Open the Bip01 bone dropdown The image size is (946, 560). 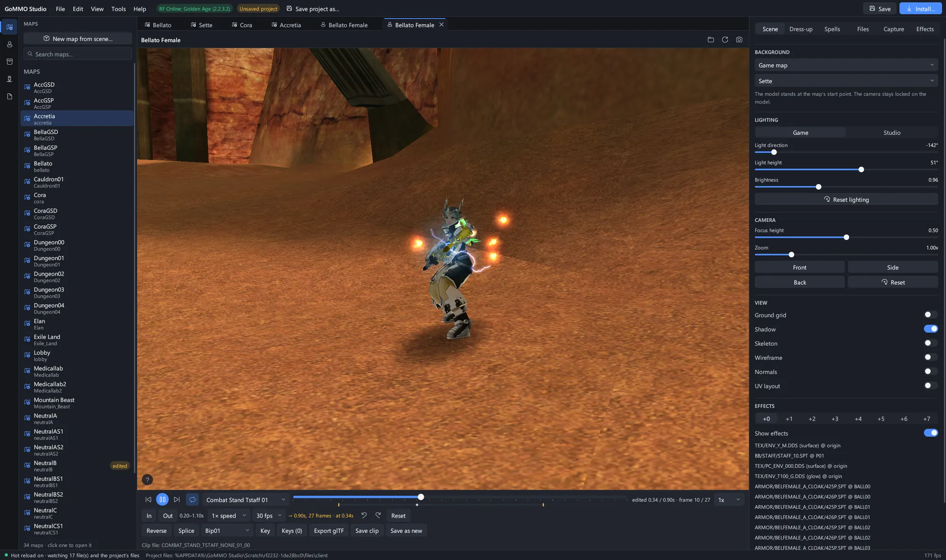[227, 531]
